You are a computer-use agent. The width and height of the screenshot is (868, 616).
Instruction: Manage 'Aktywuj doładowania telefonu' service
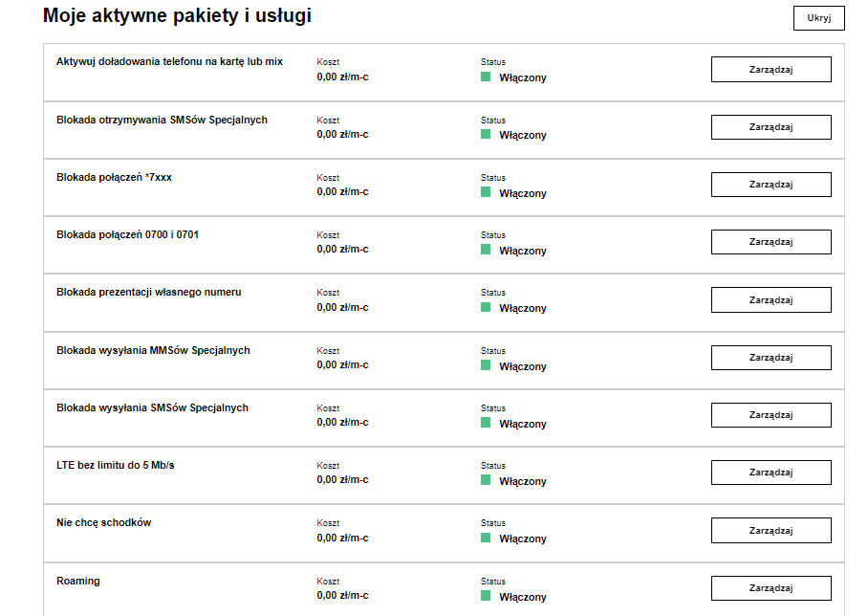coord(770,70)
